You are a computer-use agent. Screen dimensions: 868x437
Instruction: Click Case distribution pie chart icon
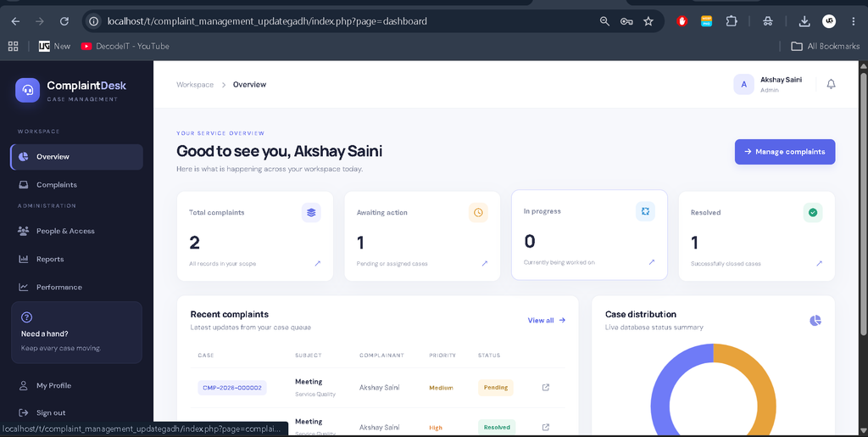(x=815, y=321)
